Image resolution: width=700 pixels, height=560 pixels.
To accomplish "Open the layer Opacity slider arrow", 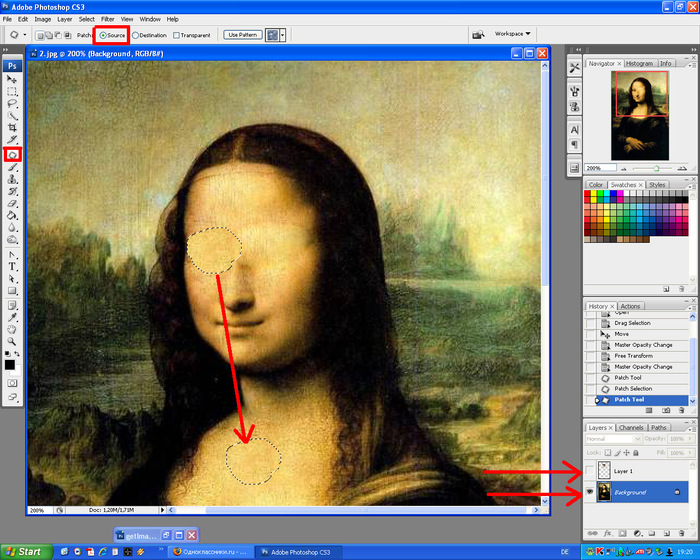I will [690, 439].
